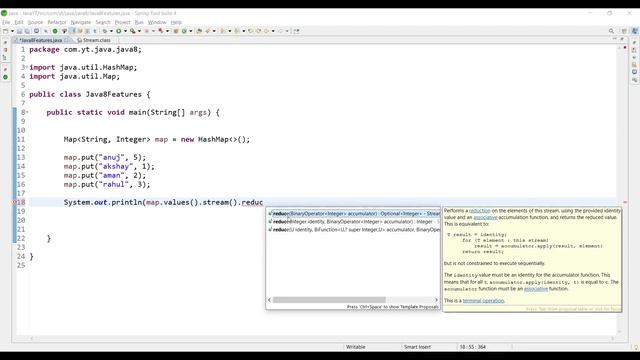Click the console/terminal toolbar icon
640x360 pixels.
point(36,31)
